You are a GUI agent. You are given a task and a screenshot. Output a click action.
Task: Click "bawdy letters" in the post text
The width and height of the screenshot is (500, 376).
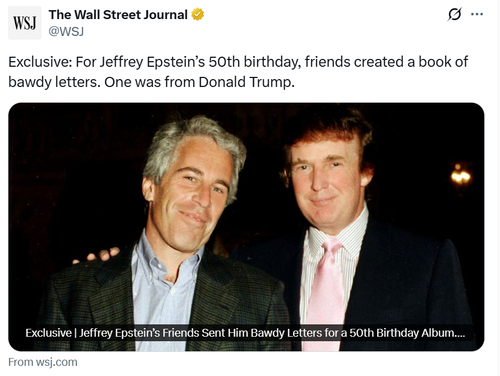54,82
